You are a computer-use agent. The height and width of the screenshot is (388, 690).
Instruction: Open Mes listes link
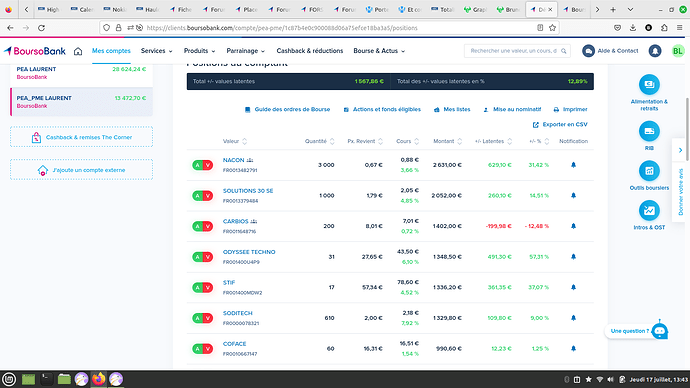[452, 110]
